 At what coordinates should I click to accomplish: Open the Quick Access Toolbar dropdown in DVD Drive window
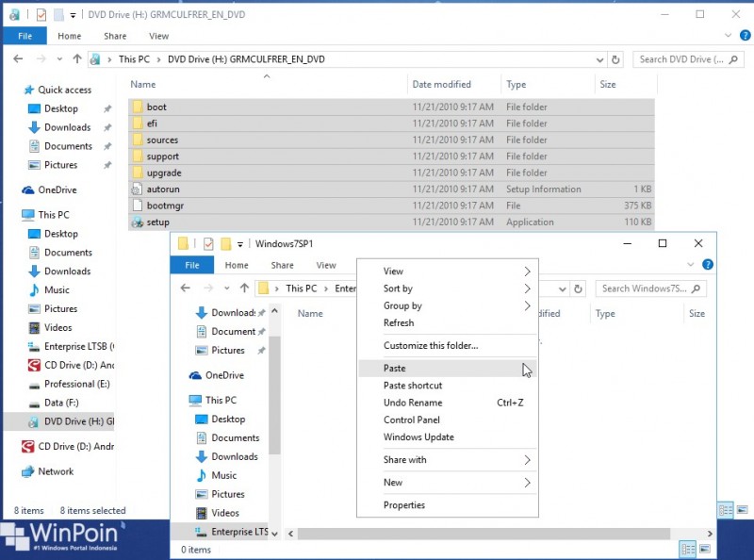click(x=73, y=15)
